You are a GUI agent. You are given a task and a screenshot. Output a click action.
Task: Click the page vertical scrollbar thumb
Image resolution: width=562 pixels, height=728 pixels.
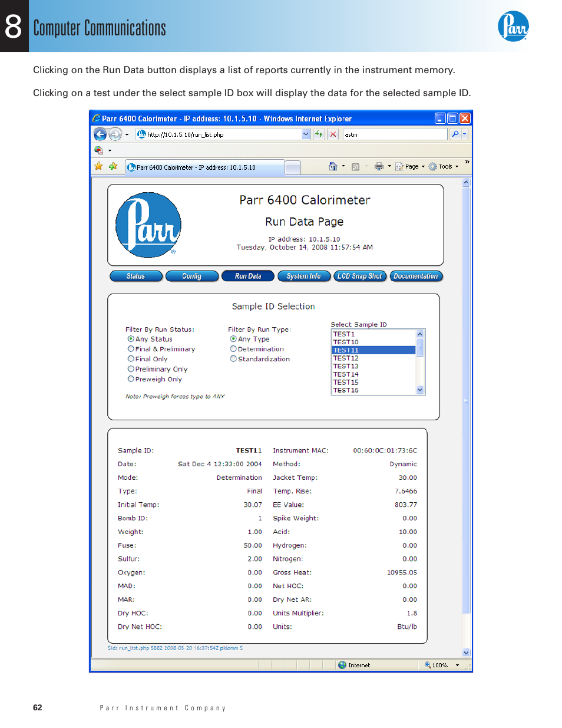(x=466, y=401)
